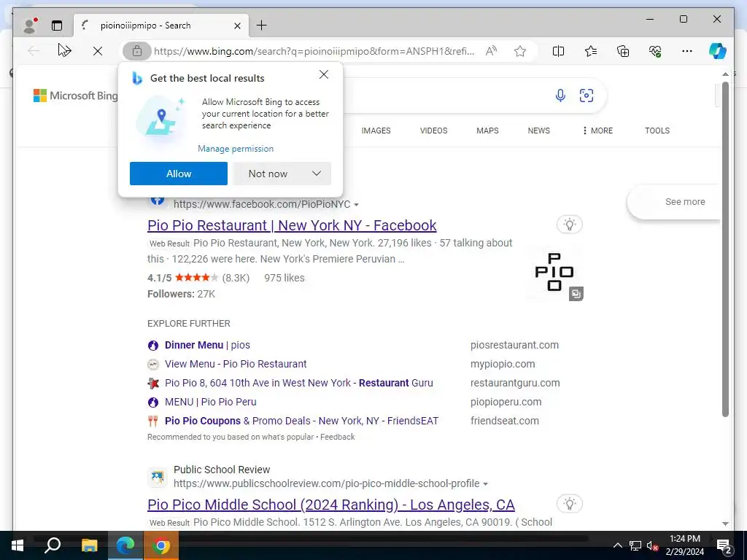Open search TOOLS
The height and width of the screenshot is (560, 747).
tap(657, 131)
